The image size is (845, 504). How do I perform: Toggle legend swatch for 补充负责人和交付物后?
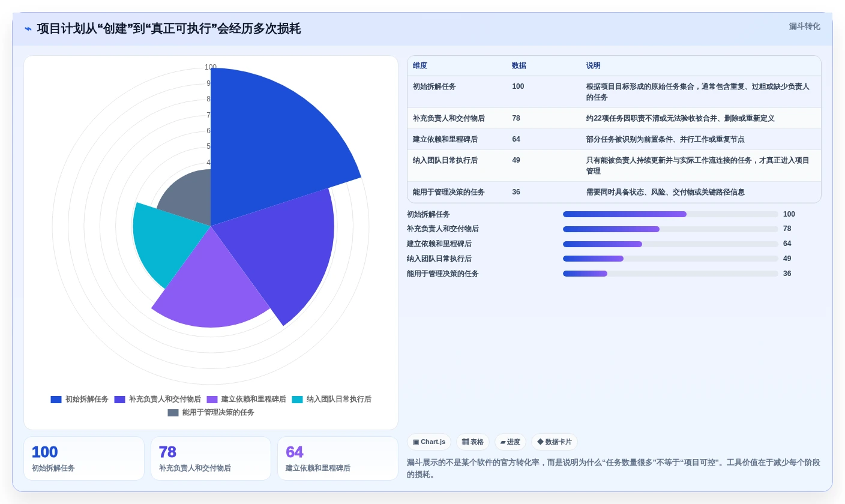[x=119, y=400]
